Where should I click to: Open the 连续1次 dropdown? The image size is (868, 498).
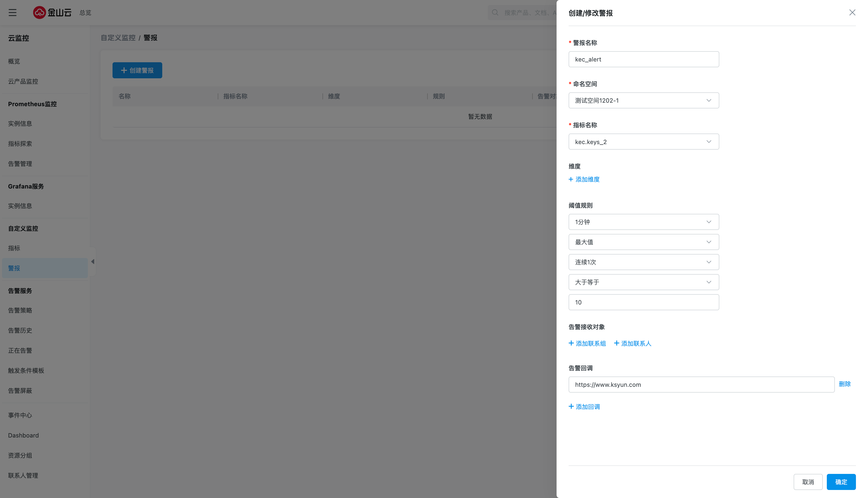(x=643, y=262)
